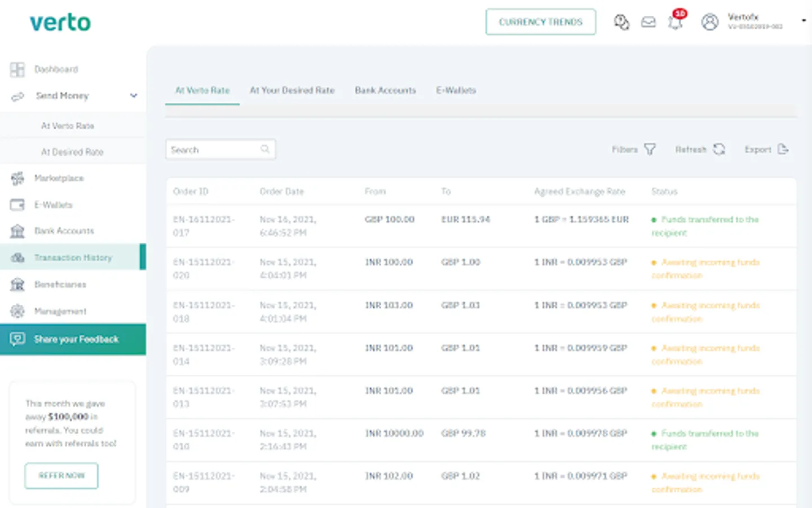Click the Currency Trends button
812x508 pixels.
541,22
